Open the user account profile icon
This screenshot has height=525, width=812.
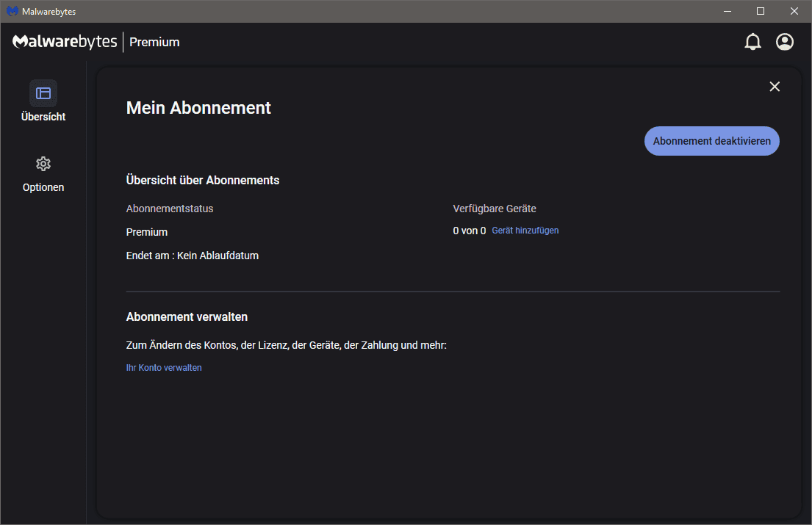point(785,42)
